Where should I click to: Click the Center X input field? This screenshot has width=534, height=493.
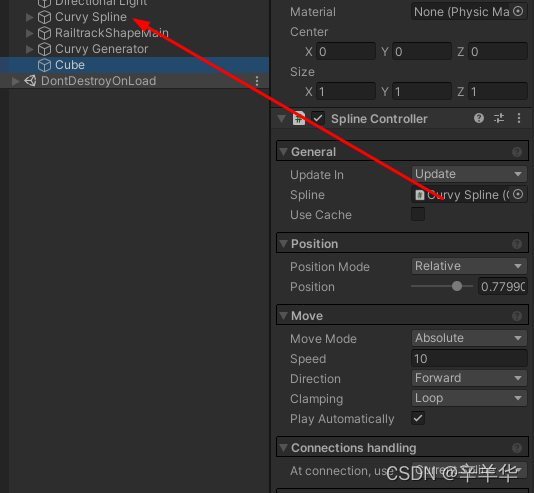click(x=346, y=51)
